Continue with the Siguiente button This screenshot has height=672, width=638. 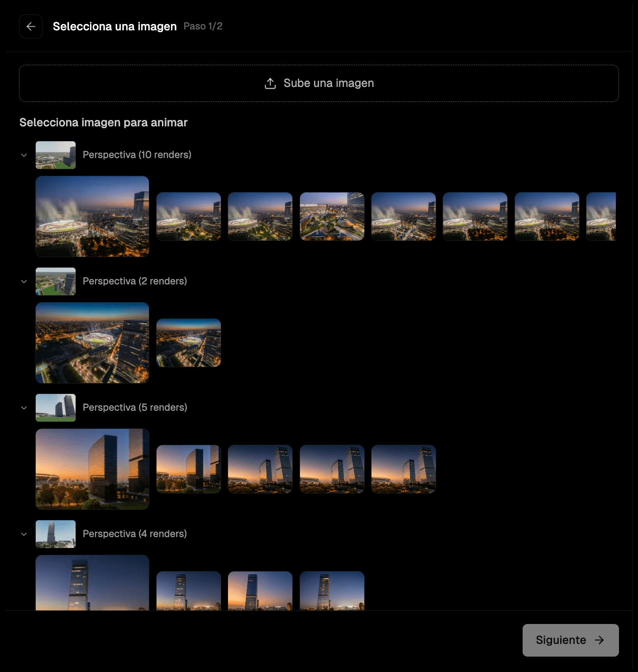point(571,640)
